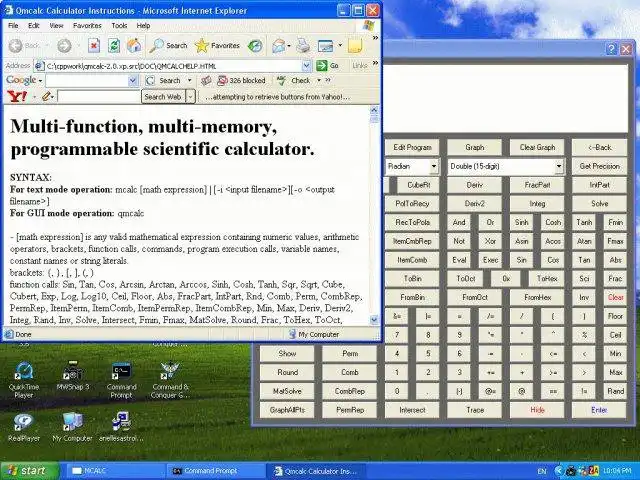Click the red Clear calculator button
The image size is (640, 480).
[616, 297]
